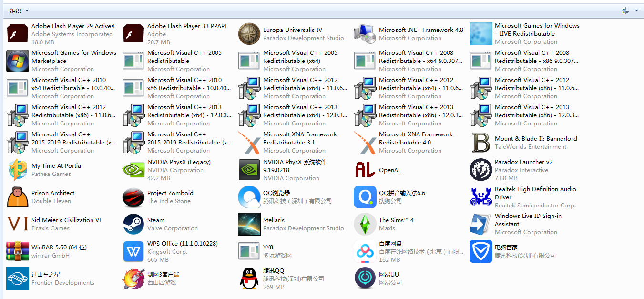Select the OpenAL icon
The height and width of the screenshot is (299, 644).
point(365,170)
